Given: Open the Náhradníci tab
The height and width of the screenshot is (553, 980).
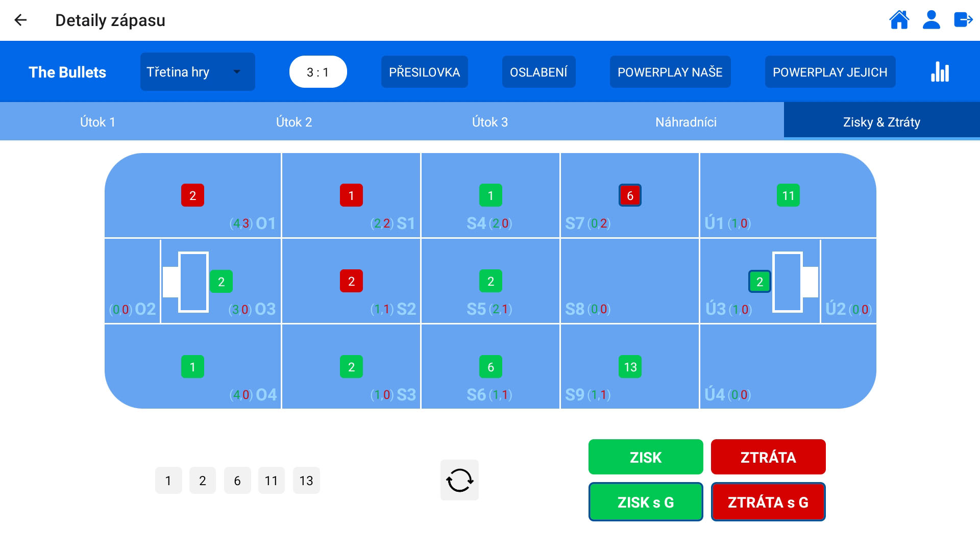Looking at the screenshot, I should 685,122.
